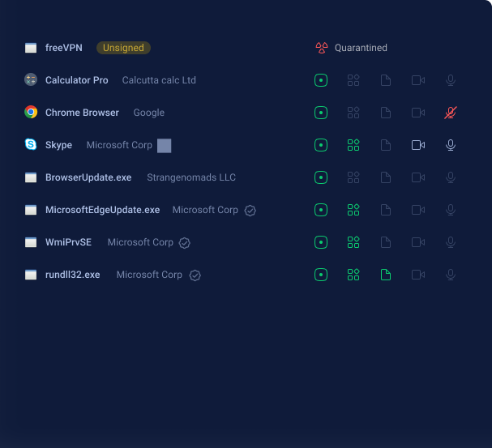
Task: Click the green modules icon for WmiPrvSE
Action: point(353,242)
